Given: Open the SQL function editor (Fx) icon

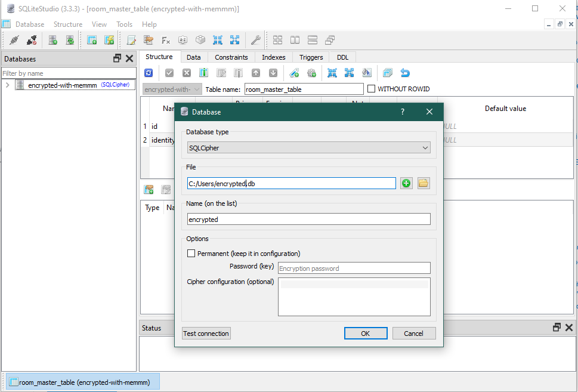Looking at the screenshot, I should coord(166,40).
